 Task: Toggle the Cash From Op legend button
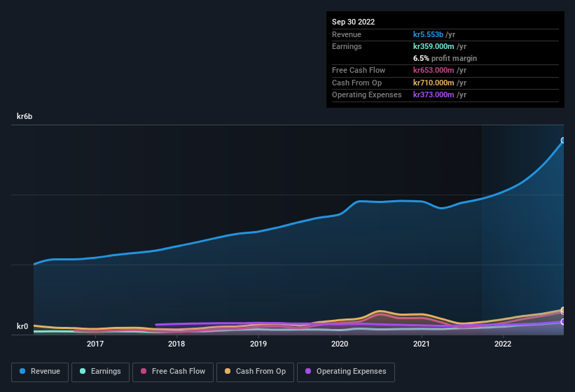click(255, 372)
